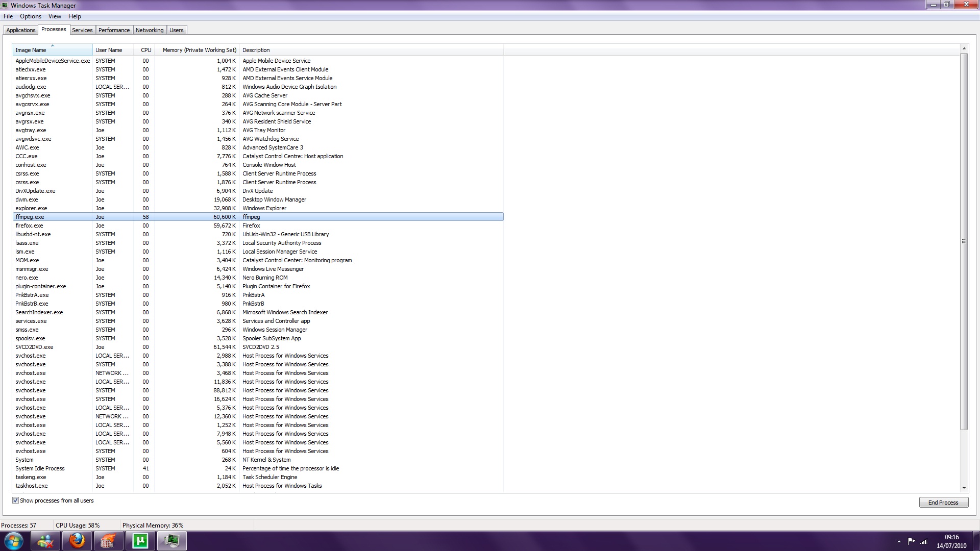This screenshot has height=551, width=980.
Task: Switch to the Applications tab
Action: pos(21,30)
